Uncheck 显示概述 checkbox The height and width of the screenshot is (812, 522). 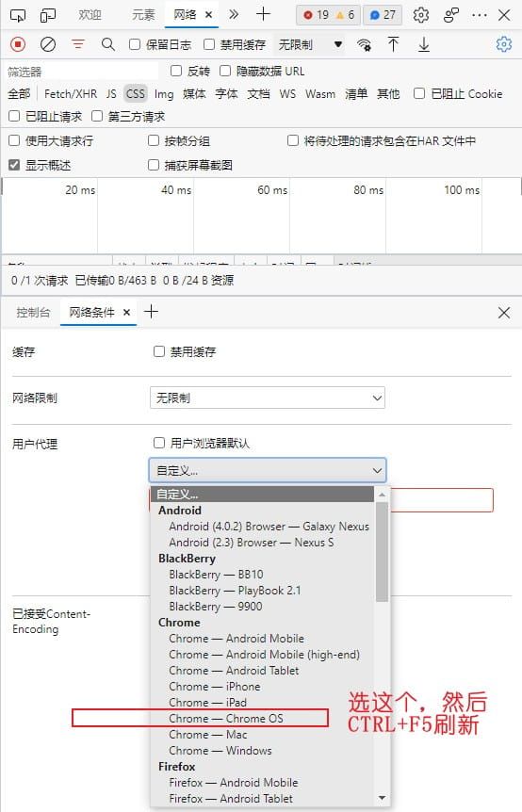(14, 165)
